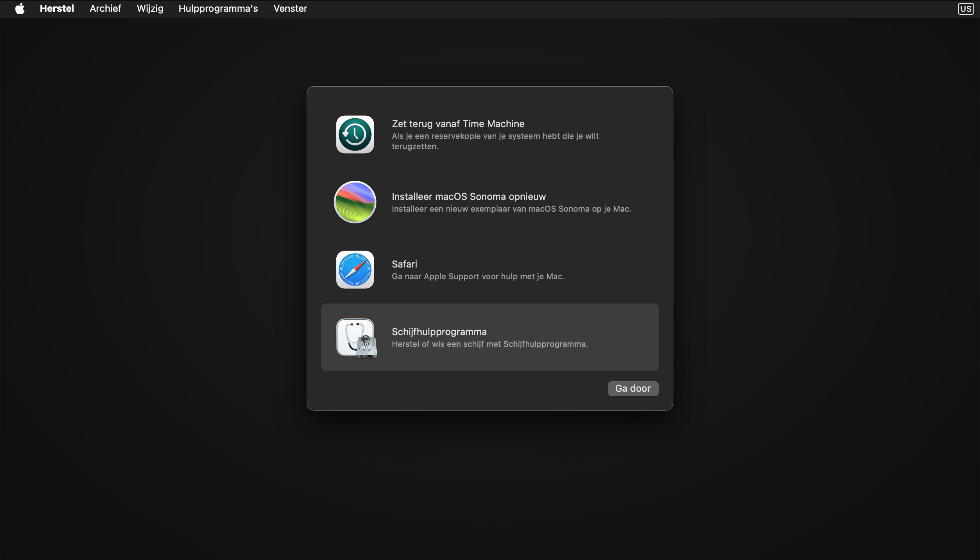Viewport: 980px width, 560px height.
Task: Open the Hulpprogramma's menu
Action: point(218,8)
